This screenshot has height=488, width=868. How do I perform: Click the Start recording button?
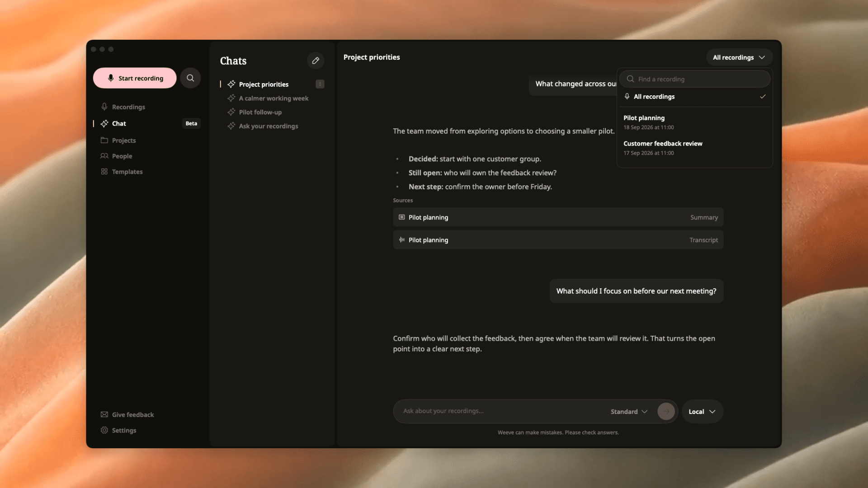[x=135, y=78]
